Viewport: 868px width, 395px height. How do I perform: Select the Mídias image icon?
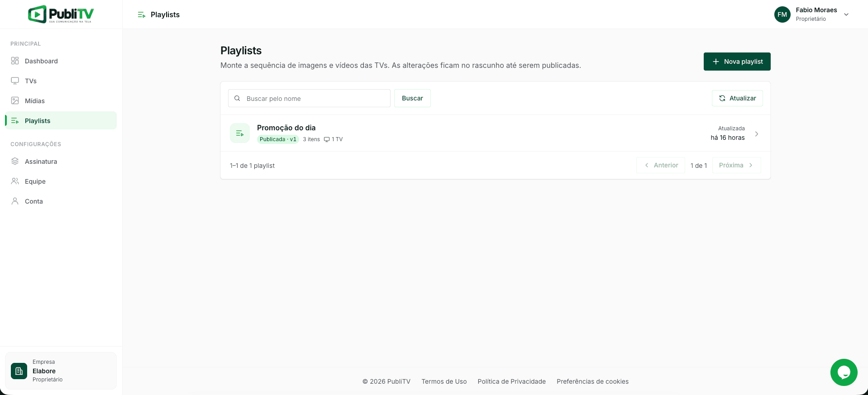click(15, 100)
